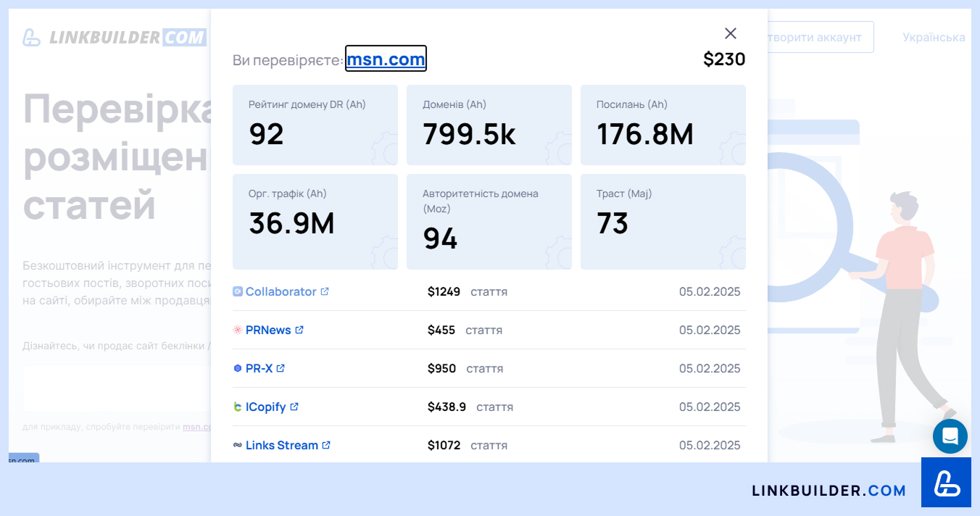Click the external link icon next to Links Stream
This screenshot has height=516, width=980.
click(x=326, y=445)
